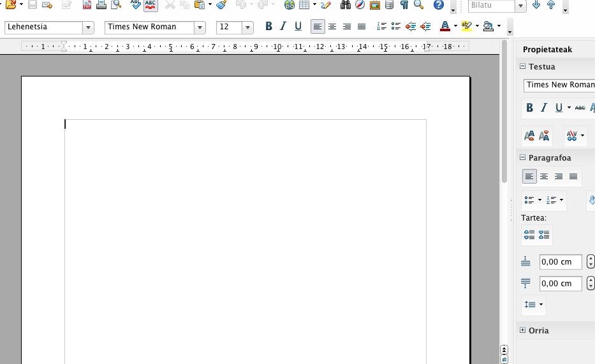The image size is (595, 364).
Task: Expand the Orria section
Action: pyautogui.click(x=522, y=330)
